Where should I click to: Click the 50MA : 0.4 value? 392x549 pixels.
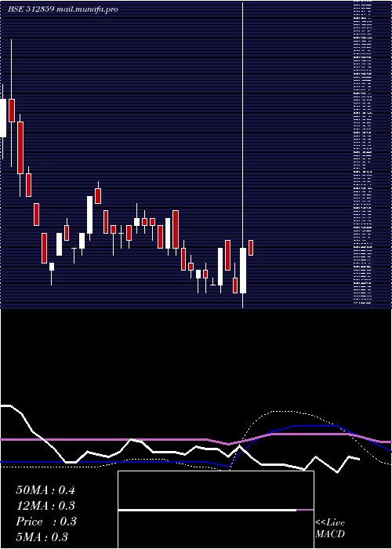coord(45,490)
